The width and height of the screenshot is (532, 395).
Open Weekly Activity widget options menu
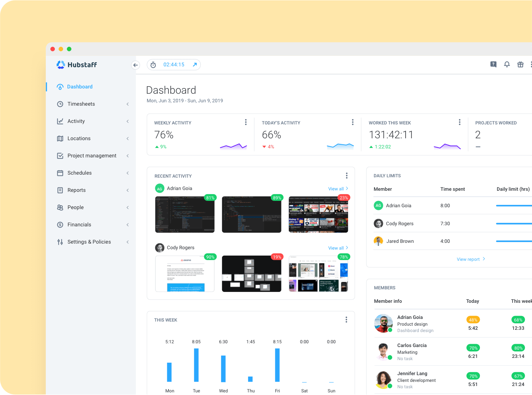[x=246, y=122]
